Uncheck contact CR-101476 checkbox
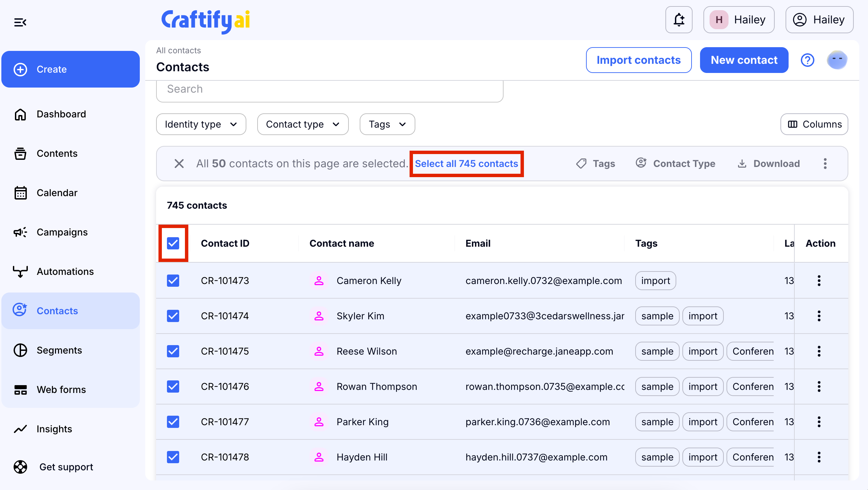Image resolution: width=868 pixels, height=490 pixels. (173, 387)
